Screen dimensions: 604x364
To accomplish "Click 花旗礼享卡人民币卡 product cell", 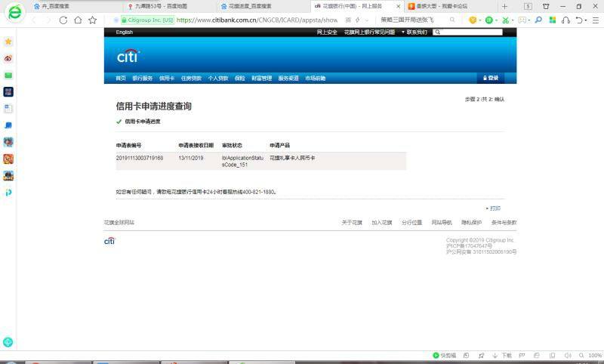I will click(292, 158).
